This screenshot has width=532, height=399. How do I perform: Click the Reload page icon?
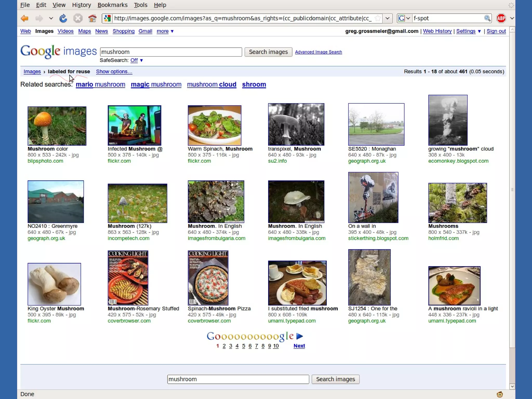pyautogui.click(x=63, y=18)
